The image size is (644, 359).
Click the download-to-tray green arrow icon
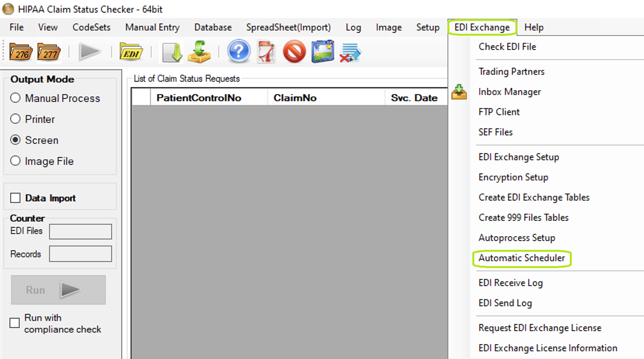(199, 52)
